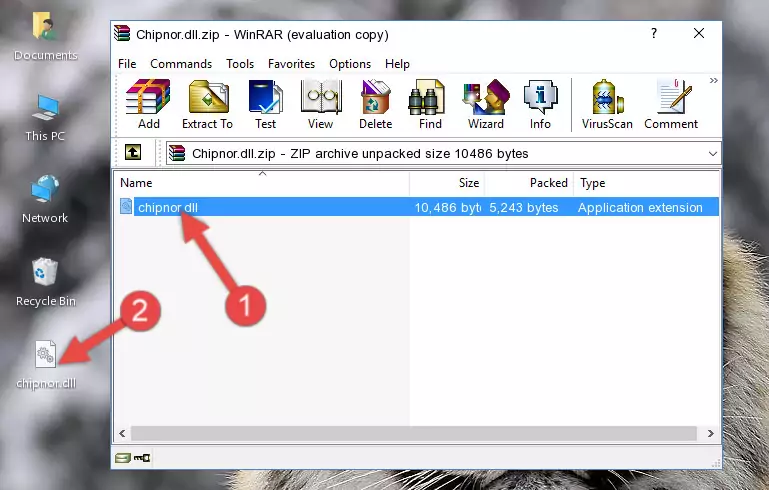Sort by Type column header
The width and height of the screenshot is (769, 490).
point(646,183)
